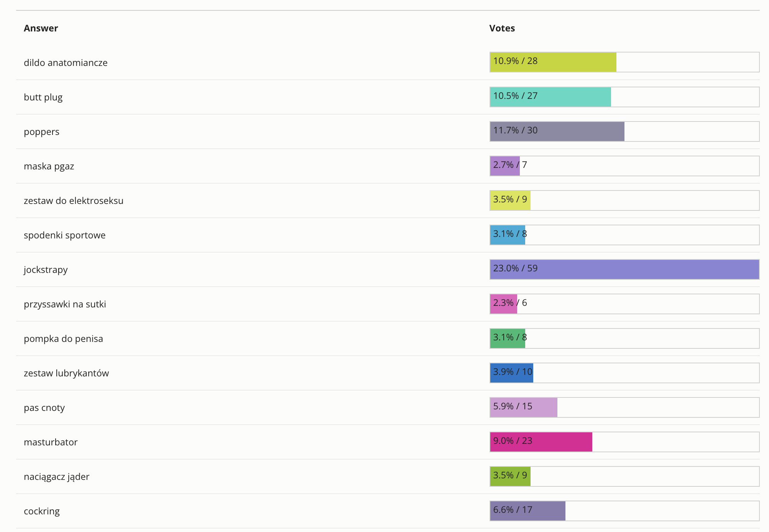The height and width of the screenshot is (532, 769).
Task: Click the masturbator vote bar
Action: [x=541, y=442]
